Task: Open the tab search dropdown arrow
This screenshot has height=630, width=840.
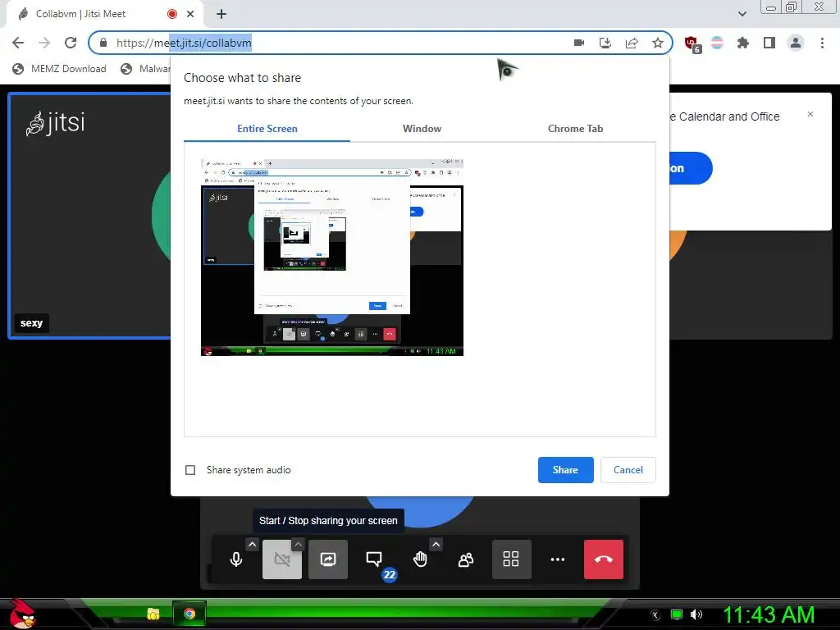Action: [x=742, y=14]
